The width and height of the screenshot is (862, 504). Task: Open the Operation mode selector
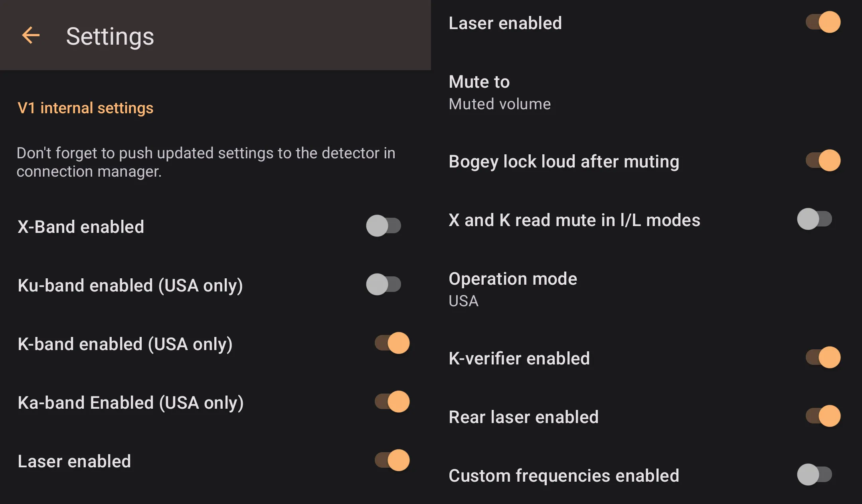[513, 279]
